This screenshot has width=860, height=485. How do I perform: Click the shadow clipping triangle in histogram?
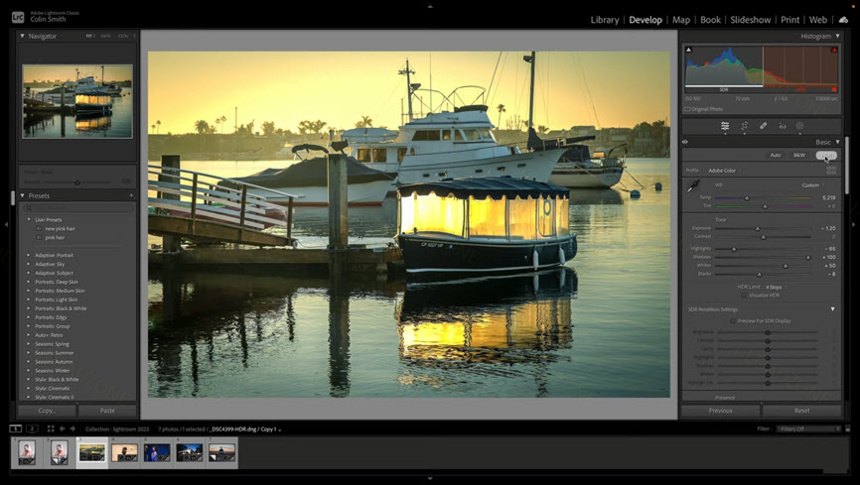(x=688, y=50)
